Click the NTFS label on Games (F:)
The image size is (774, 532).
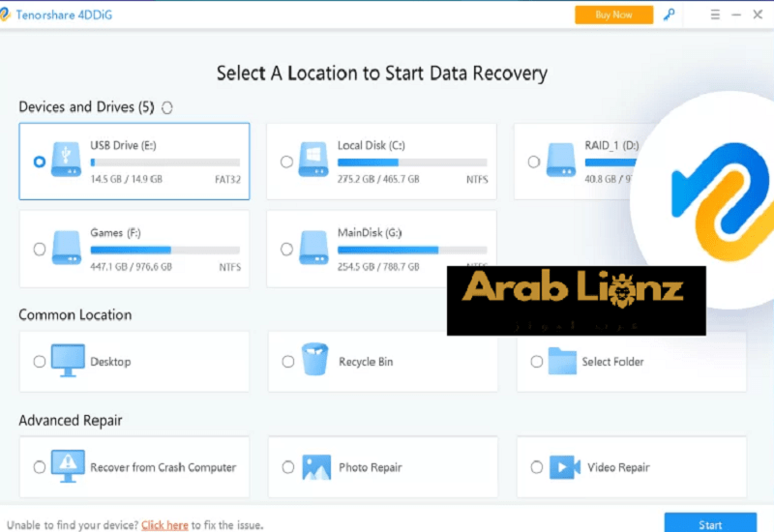click(x=230, y=268)
